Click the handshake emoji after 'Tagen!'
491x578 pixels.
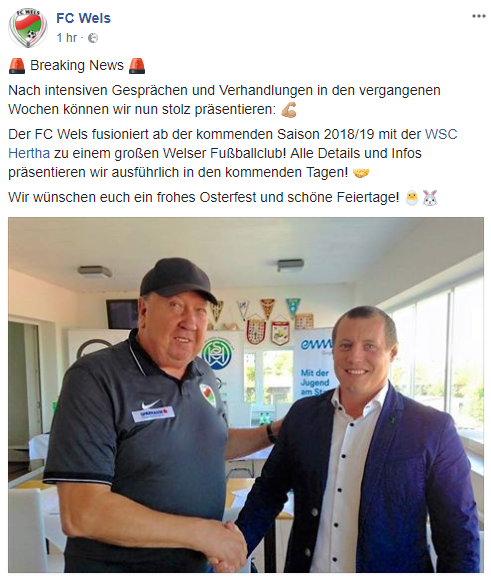(x=361, y=173)
